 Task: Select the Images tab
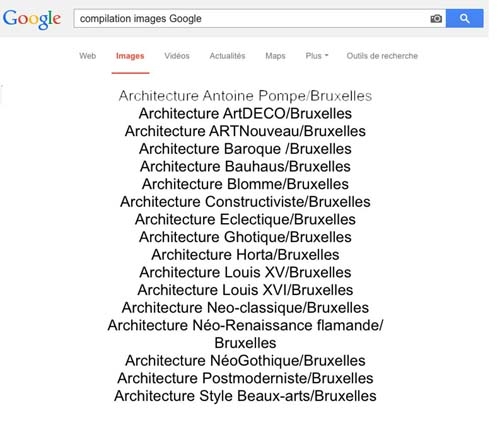tap(130, 56)
